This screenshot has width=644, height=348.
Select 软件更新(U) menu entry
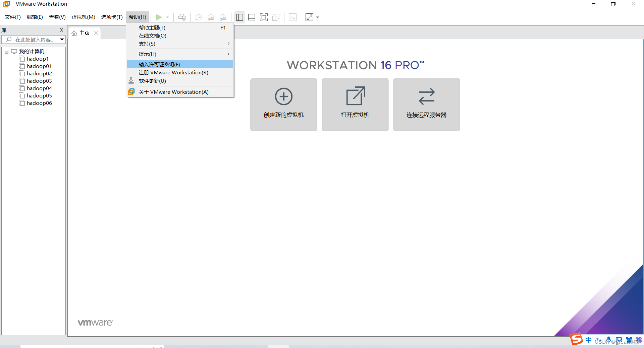coord(180,81)
